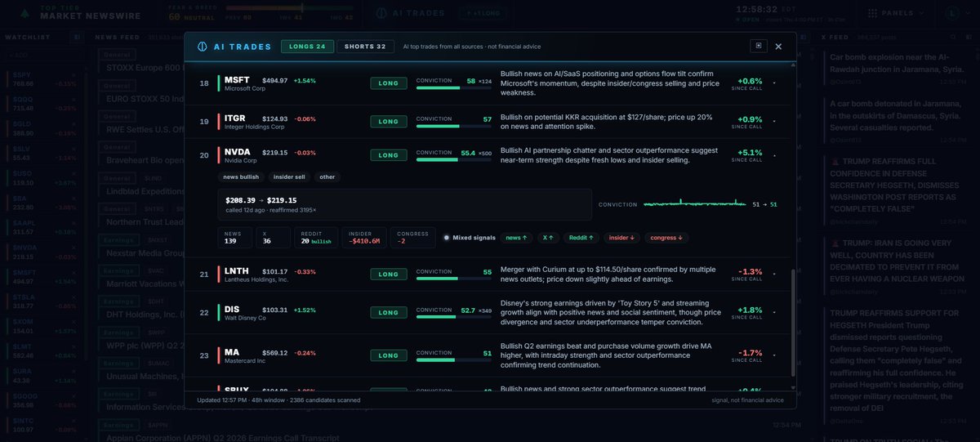This screenshot has height=442, width=980.
Task: Collapse the NVDA trade row via its dot
Action: pyautogui.click(x=774, y=155)
